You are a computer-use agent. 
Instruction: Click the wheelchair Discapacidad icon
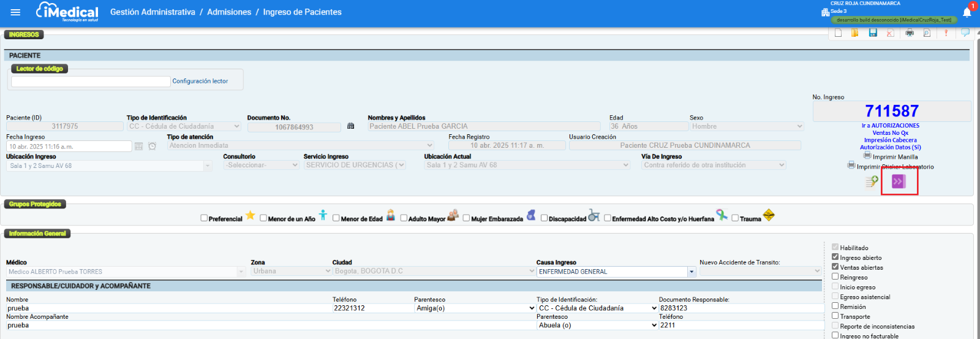coord(594,215)
